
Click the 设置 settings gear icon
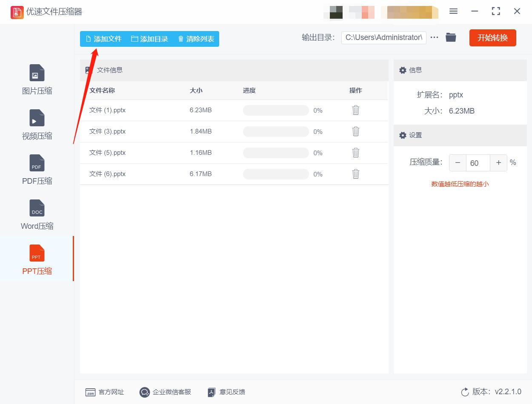point(403,135)
